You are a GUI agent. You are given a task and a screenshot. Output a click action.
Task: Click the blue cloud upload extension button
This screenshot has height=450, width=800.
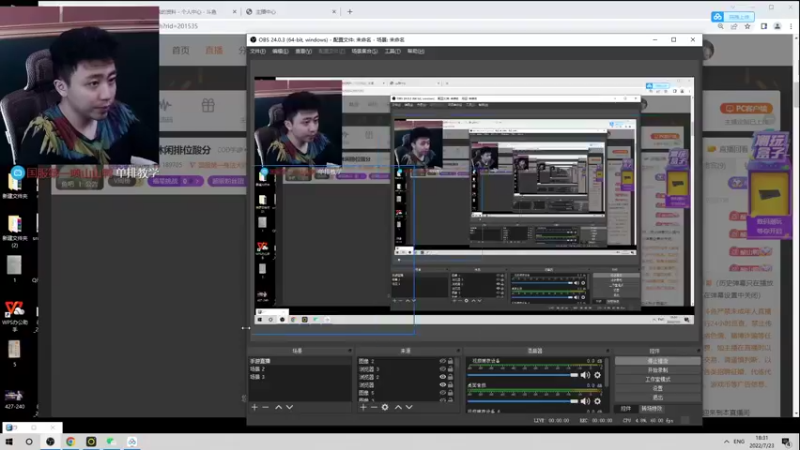[x=733, y=17]
